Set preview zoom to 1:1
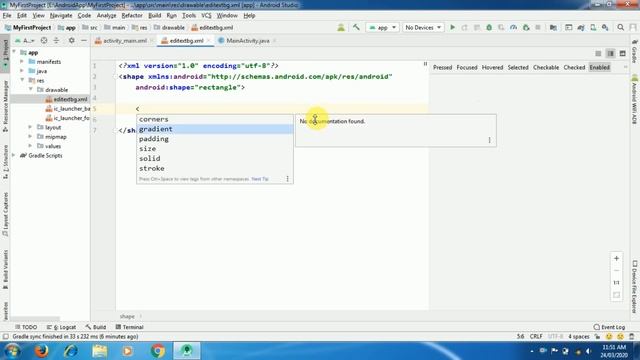Viewport: 640px width, 360px height. (x=616, y=282)
